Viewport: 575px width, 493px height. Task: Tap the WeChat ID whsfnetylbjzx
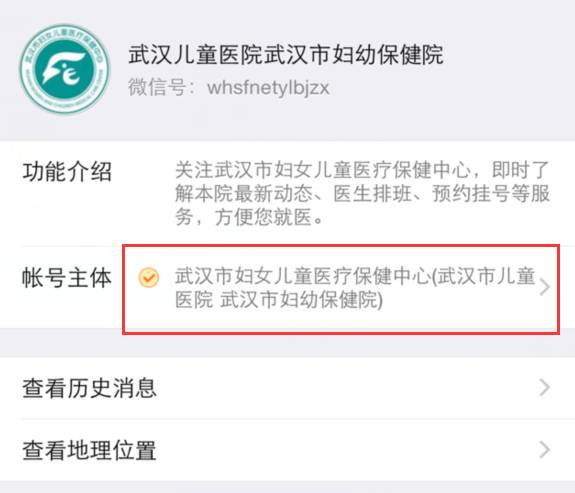coord(268,88)
